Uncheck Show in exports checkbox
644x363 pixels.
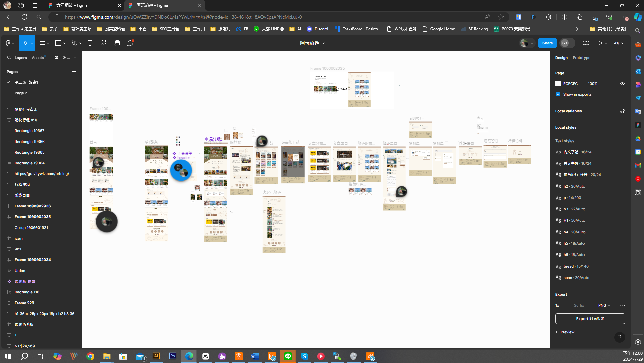pos(558,94)
